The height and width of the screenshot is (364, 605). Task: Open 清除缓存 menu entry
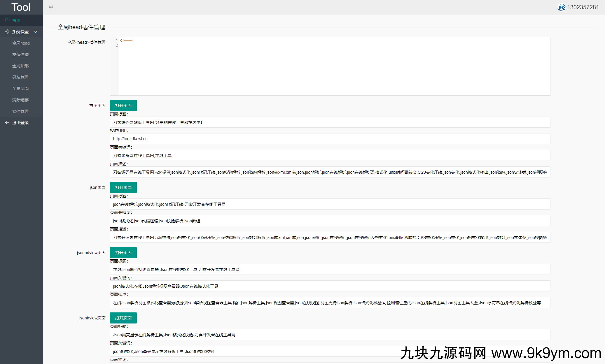click(x=20, y=100)
